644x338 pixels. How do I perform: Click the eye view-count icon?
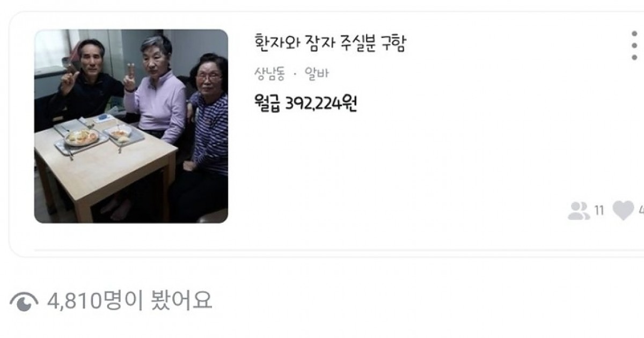(24, 302)
